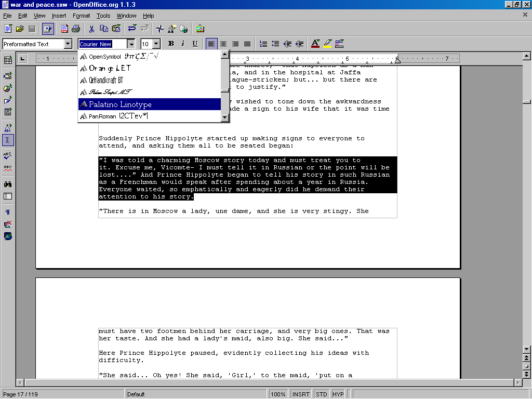Start the Spellcheck tool in sidebar
Image resolution: width=532 pixels, height=399 pixels.
8,155
